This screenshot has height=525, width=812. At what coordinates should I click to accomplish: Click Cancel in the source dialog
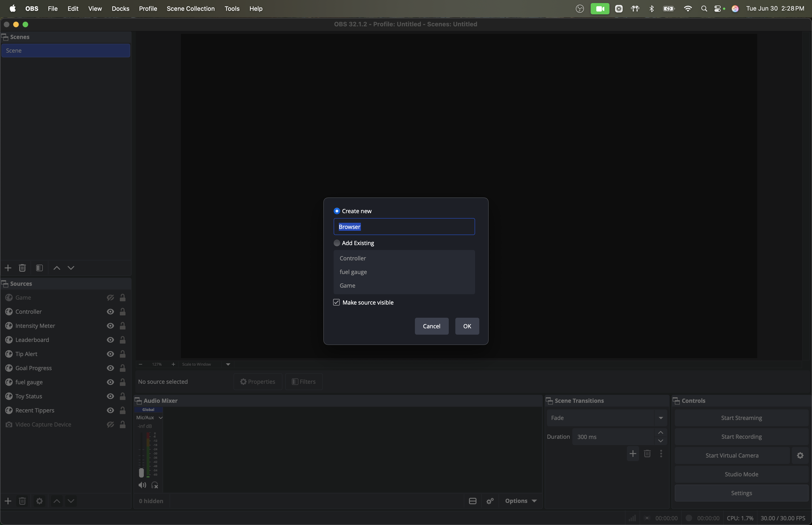coord(431,326)
